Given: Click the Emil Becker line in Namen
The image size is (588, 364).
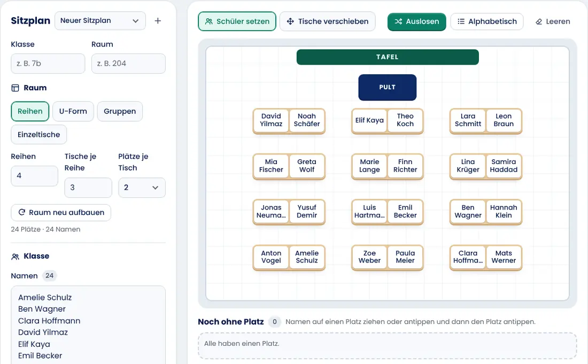Looking at the screenshot, I should tap(40, 356).
